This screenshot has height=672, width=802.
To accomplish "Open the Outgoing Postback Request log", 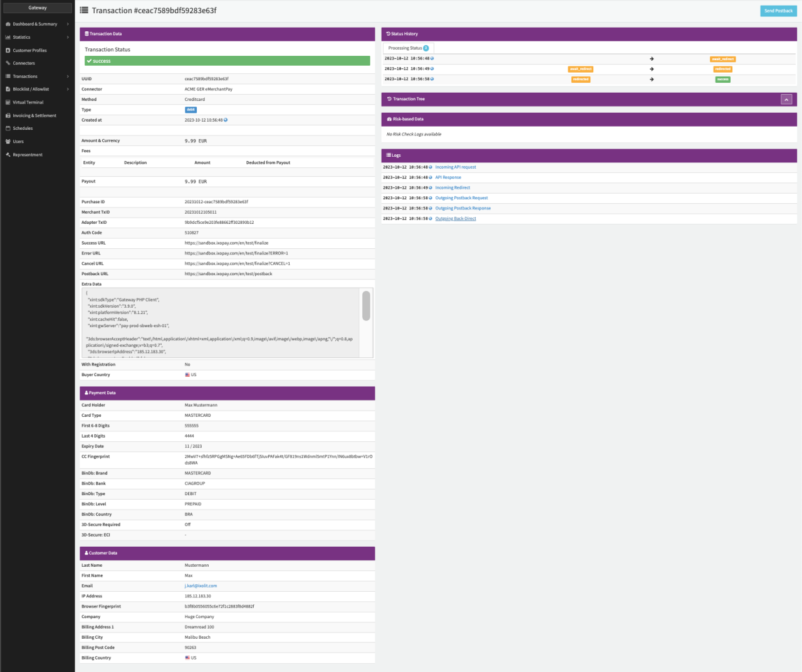I will [x=461, y=198].
